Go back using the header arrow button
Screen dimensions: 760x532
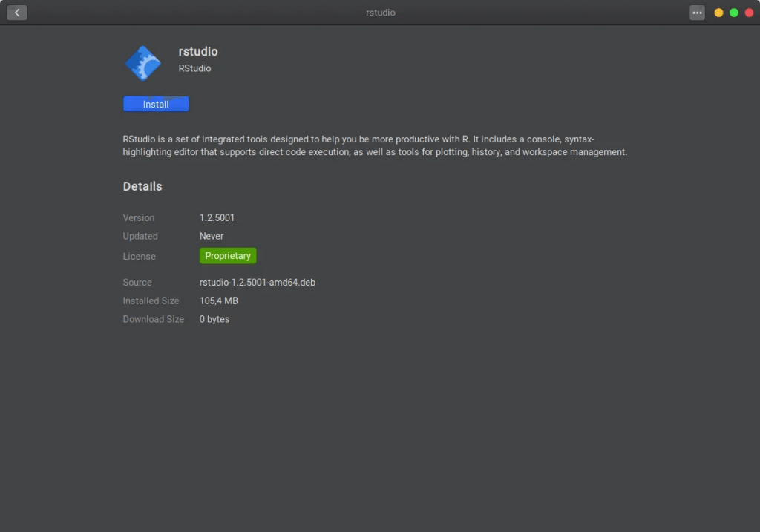(17, 13)
